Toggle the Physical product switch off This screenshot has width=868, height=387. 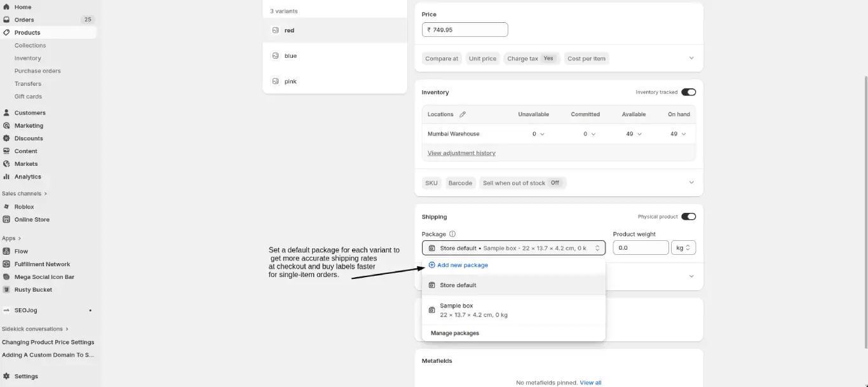click(x=689, y=216)
